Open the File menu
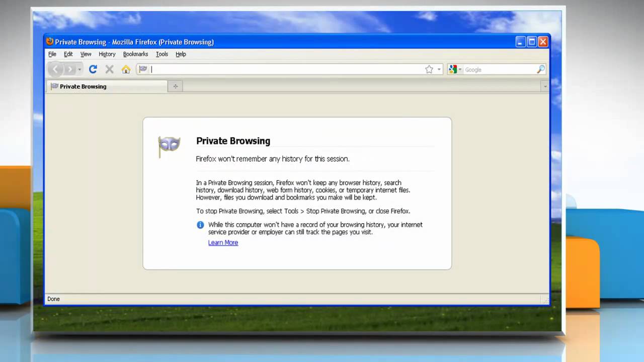 click(x=52, y=54)
